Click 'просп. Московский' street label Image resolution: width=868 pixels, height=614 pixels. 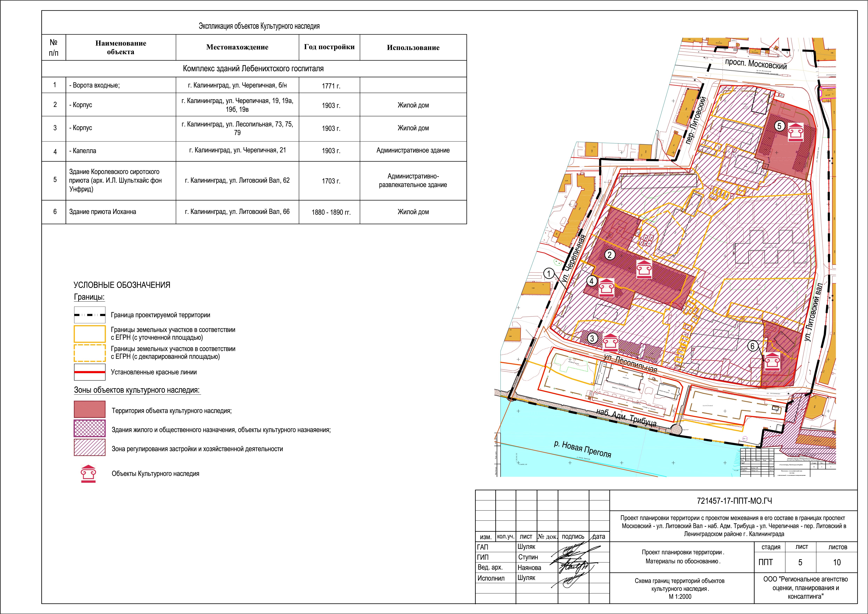[x=756, y=64]
